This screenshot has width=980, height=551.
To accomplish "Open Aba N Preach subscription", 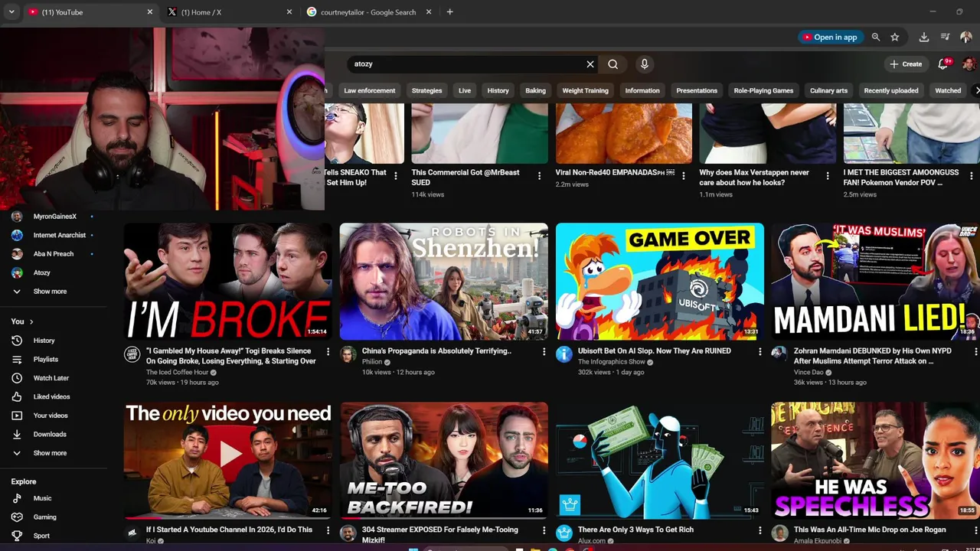I will point(54,253).
